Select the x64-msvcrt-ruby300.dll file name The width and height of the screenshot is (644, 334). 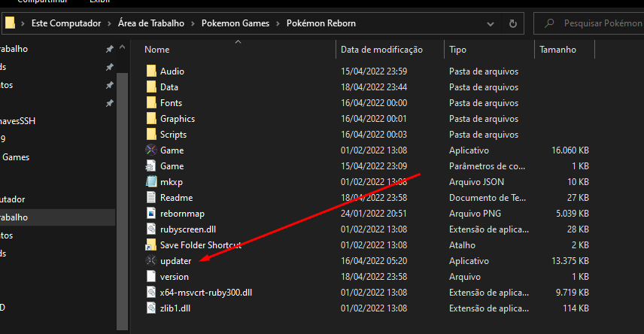click(x=206, y=293)
